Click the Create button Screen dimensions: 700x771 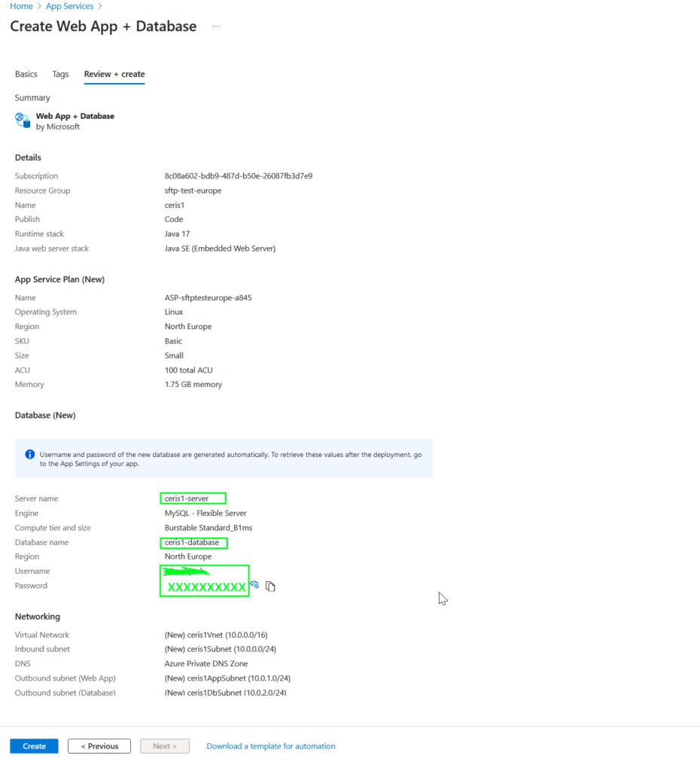(x=34, y=746)
